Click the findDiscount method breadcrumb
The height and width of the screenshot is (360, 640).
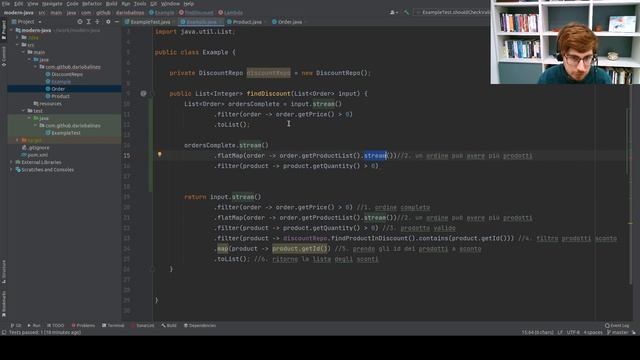(x=196, y=13)
